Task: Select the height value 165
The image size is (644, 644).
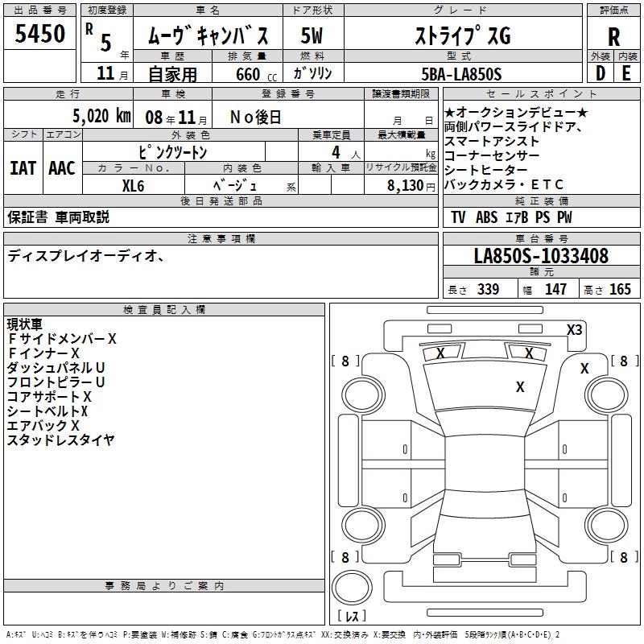Action: 620,289
